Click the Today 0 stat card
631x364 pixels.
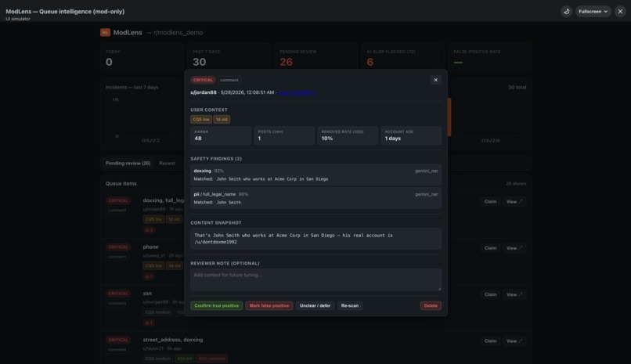pyautogui.click(x=142, y=58)
